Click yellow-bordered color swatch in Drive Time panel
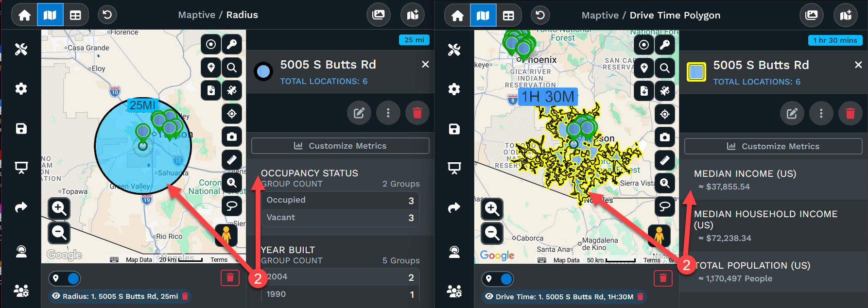This screenshot has width=868, height=308. tap(696, 72)
